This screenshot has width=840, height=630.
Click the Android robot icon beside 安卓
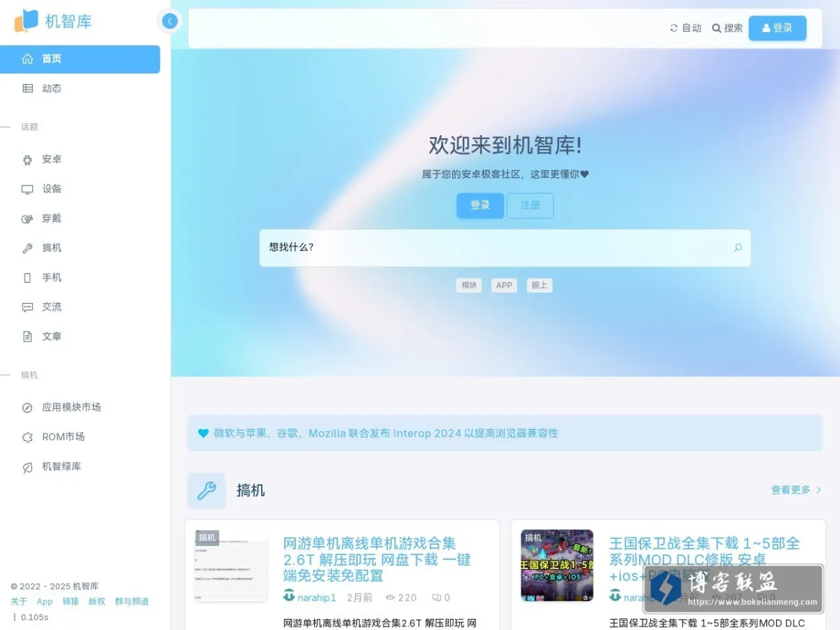[27, 160]
